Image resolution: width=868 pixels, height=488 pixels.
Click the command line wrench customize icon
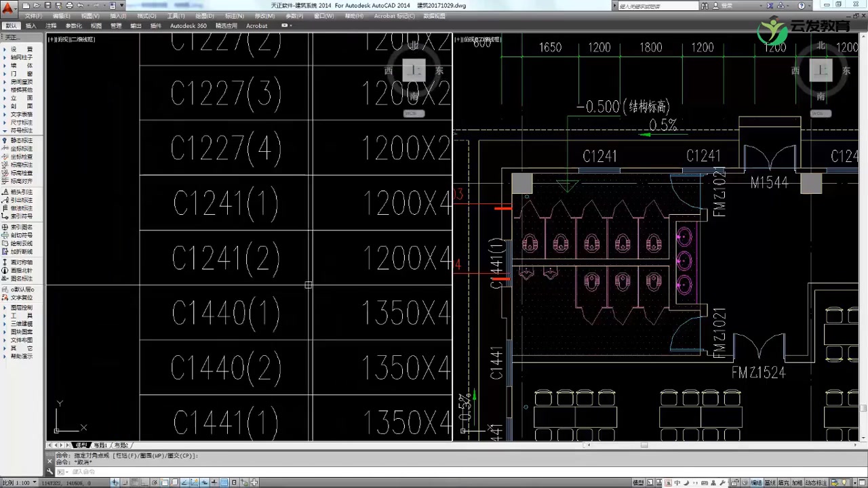50,472
